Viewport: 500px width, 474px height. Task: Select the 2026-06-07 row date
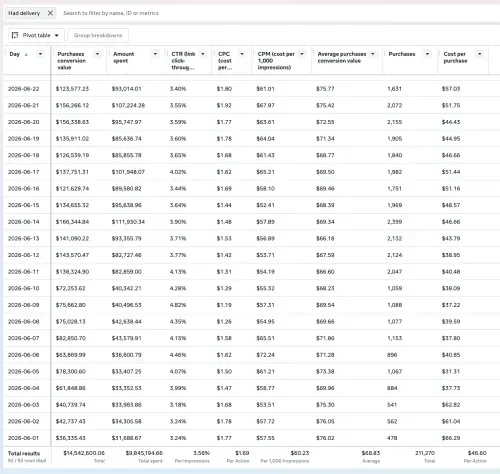point(23,338)
